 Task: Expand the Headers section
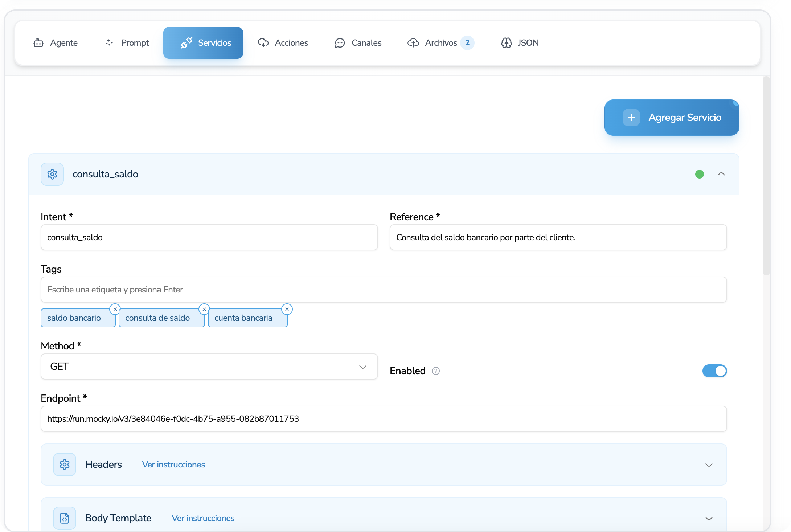(x=709, y=465)
